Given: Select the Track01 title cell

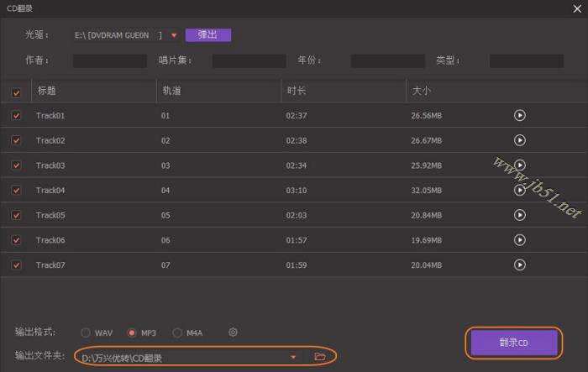Looking at the screenshot, I should [50, 116].
